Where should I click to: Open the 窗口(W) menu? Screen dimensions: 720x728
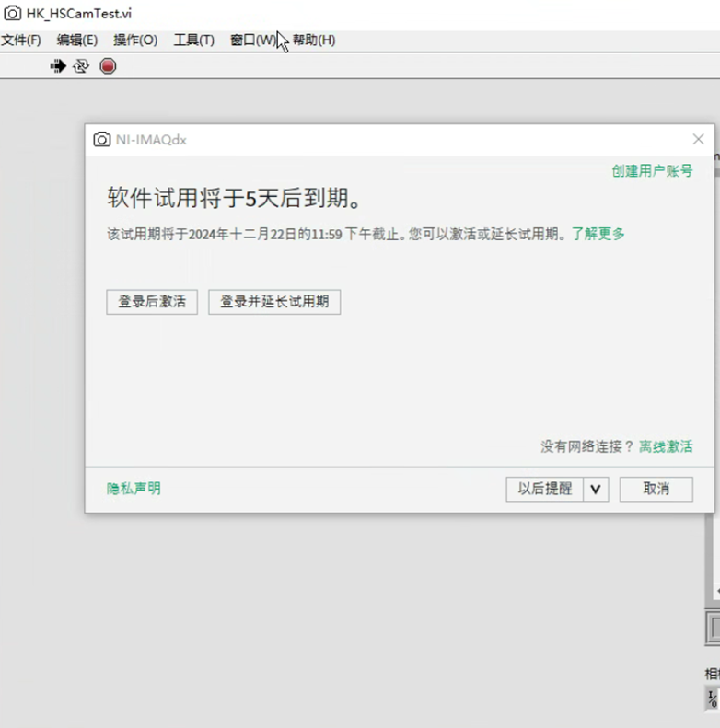click(x=252, y=40)
